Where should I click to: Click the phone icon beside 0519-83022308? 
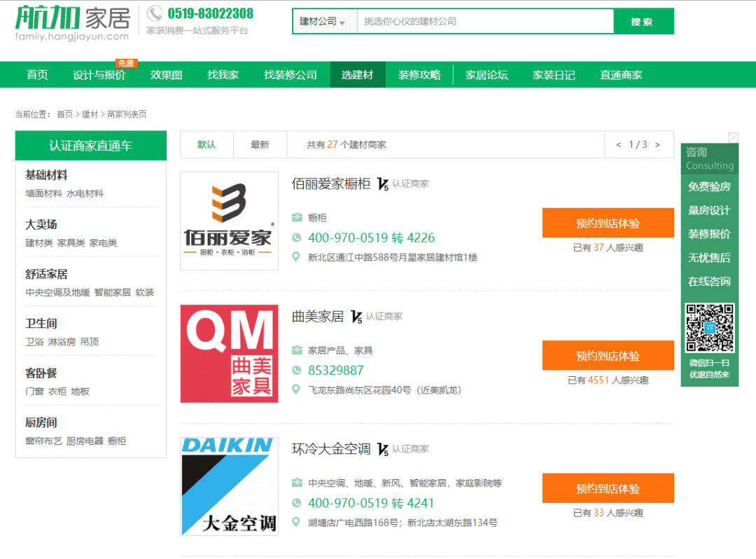click(155, 13)
